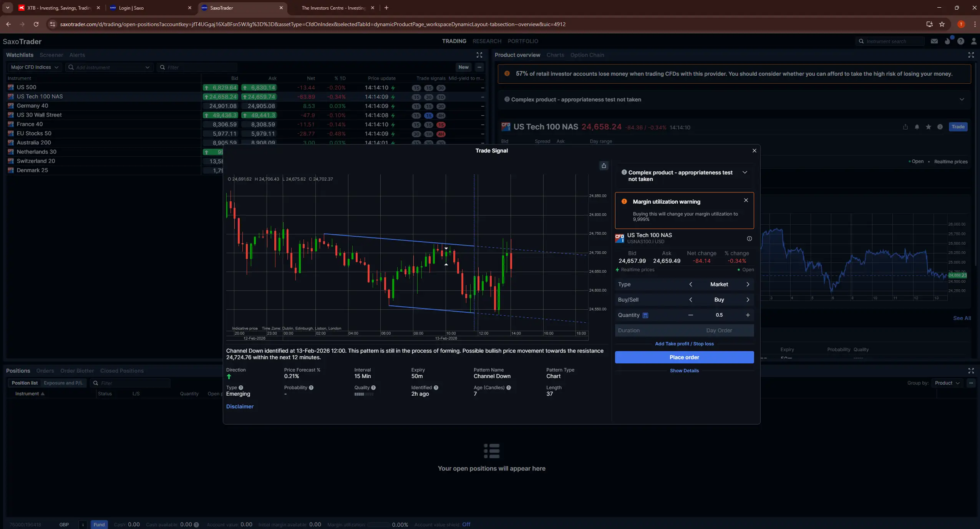Click the Place order button
The image size is (980, 529).
coord(684,357)
